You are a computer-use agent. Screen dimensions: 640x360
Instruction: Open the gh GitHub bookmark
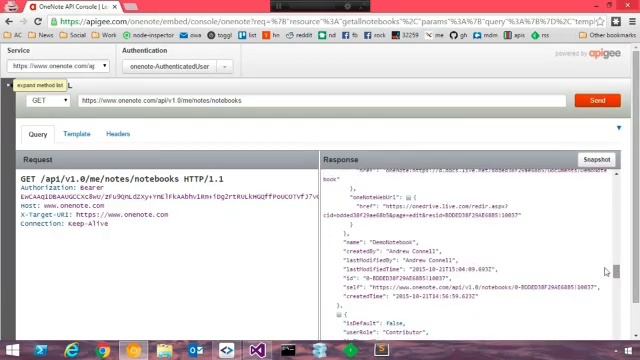(x=458, y=36)
